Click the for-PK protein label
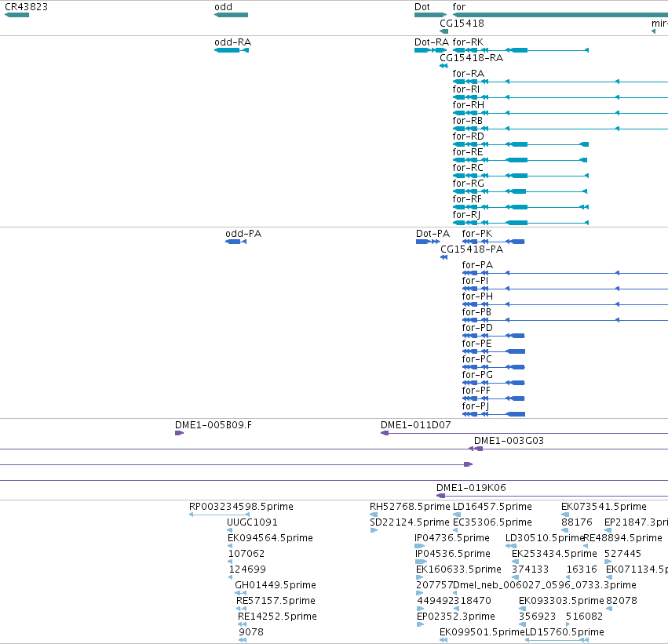Screen dimensions: 668x644 tap(477, 234)
